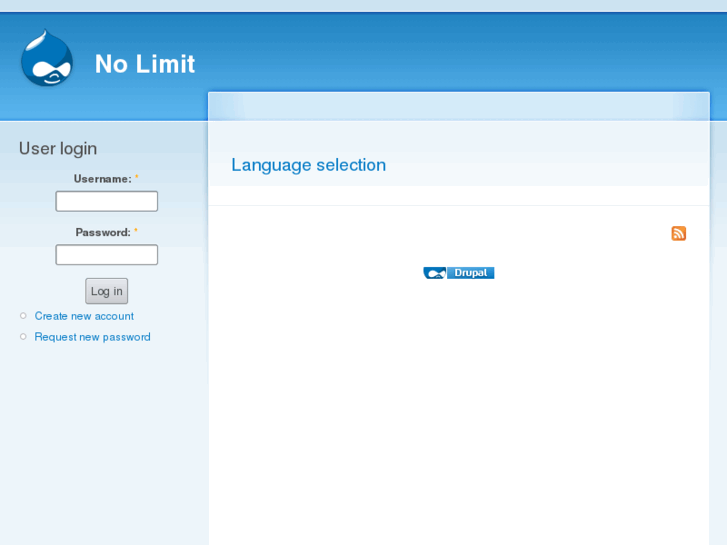This screenshot has width=727, height=545.
Task: Click the Language selection heading
Action: click(309, 165)
